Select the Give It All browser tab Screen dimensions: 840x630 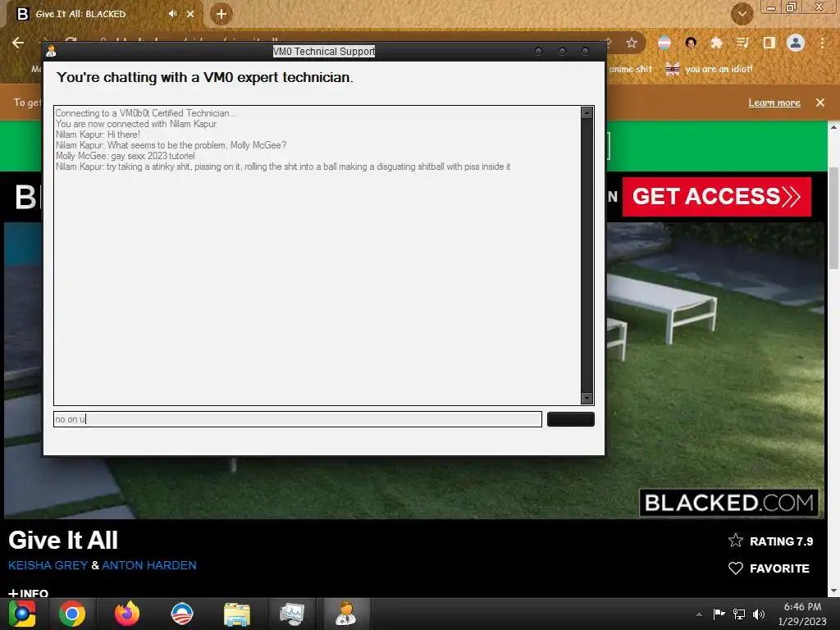[102, 14]
